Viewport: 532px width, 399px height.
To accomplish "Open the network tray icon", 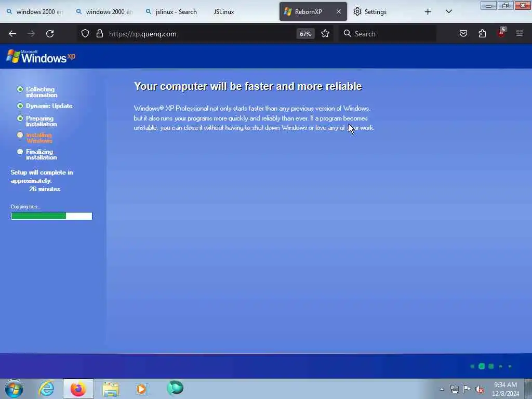I will click(454, 389).
